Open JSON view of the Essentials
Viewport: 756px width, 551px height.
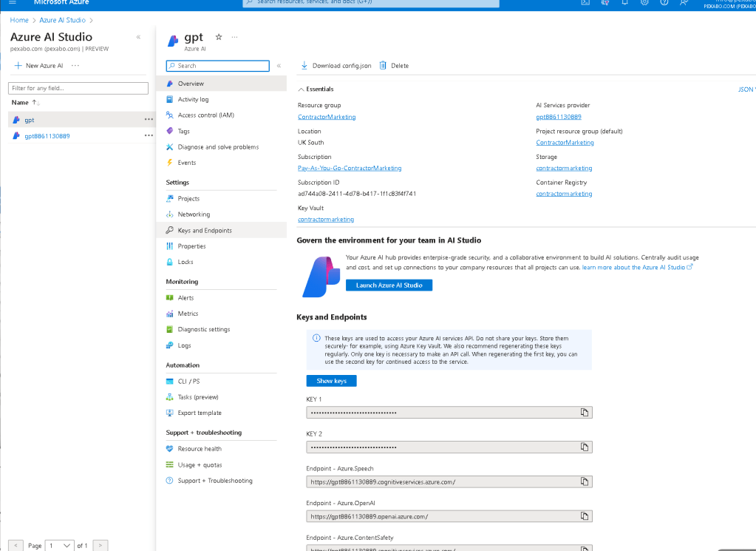coord(746,89)
